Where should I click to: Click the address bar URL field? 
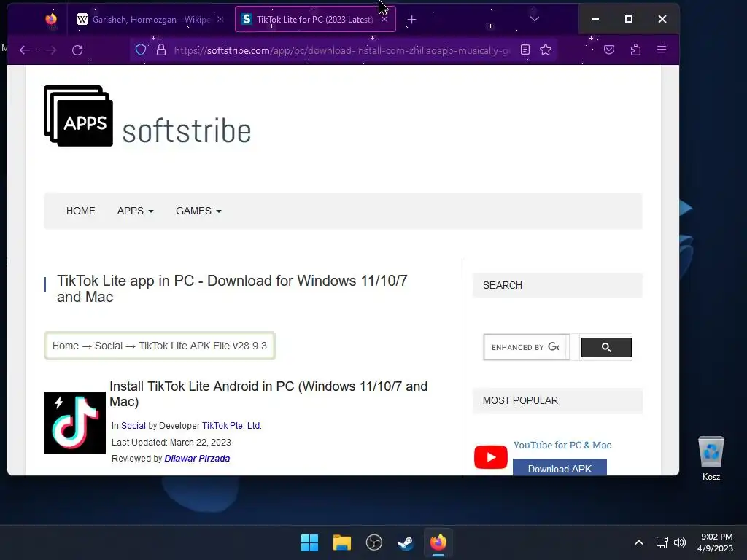point(341,50)
